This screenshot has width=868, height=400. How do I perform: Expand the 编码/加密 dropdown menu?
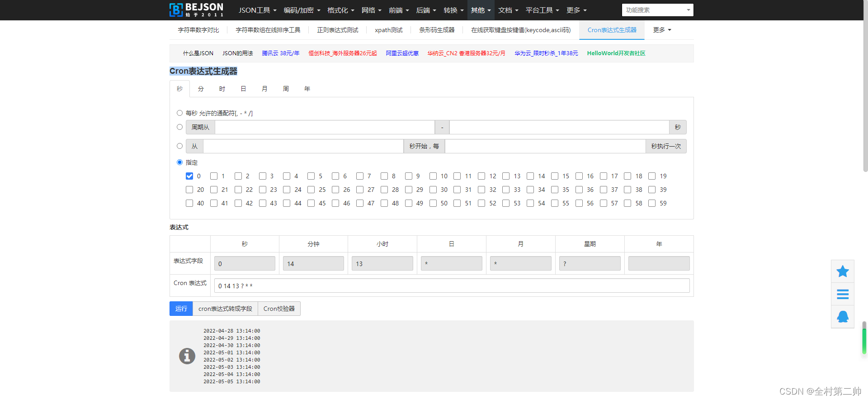coord(302,10)
